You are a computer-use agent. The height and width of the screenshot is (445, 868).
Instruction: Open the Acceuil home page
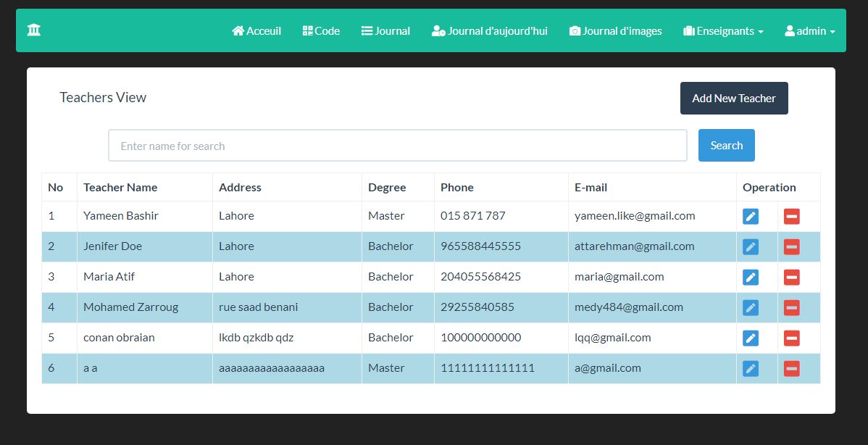(256, 31)
